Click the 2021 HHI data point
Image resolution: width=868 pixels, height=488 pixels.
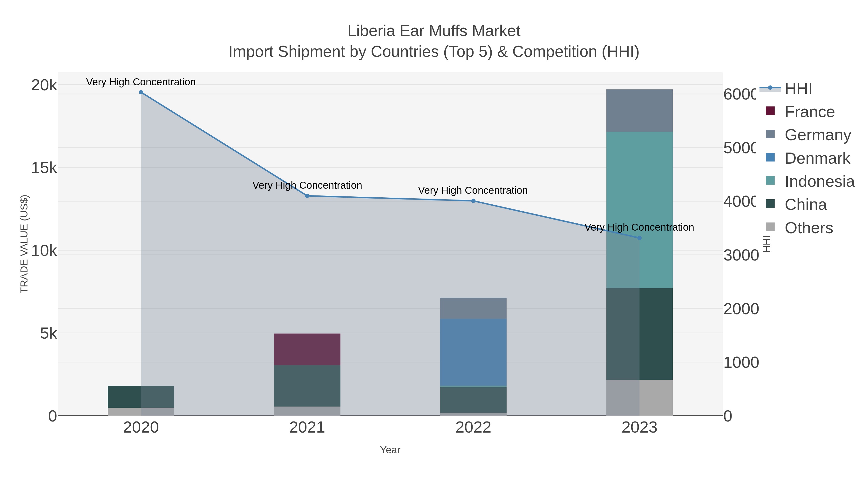pyautogui.click(x=307, y=196)
